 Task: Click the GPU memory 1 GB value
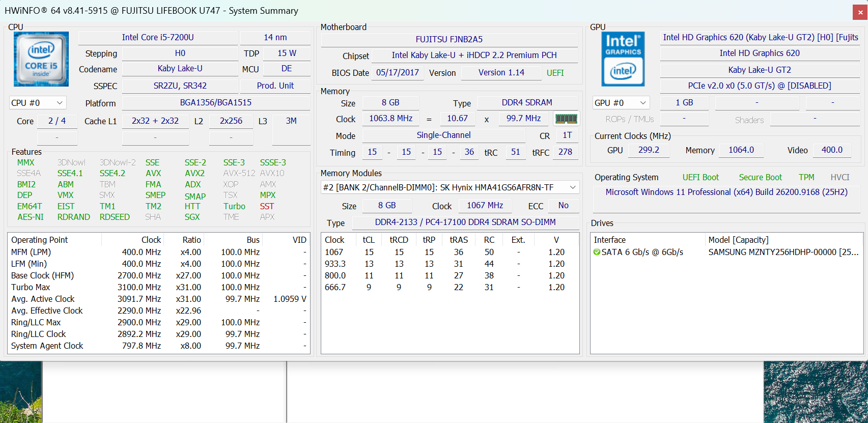click(x=684, y=102)
